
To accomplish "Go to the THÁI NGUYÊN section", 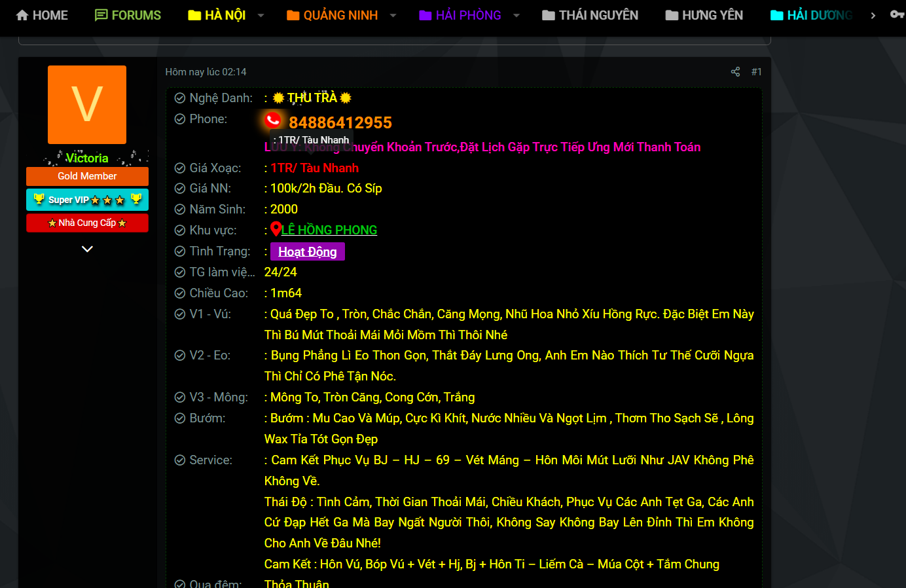I will pos(590,15).
